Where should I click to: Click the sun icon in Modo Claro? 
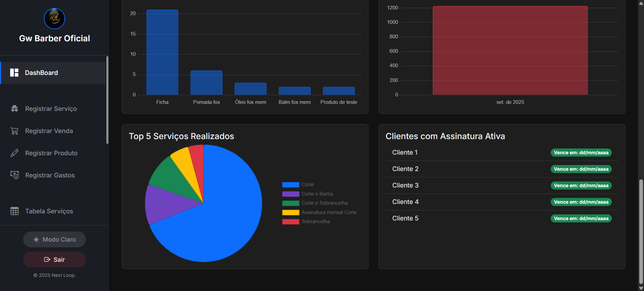pos(36,240)
